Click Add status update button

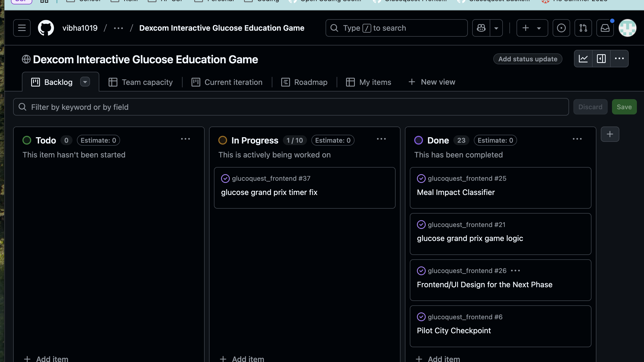[528, 59]
